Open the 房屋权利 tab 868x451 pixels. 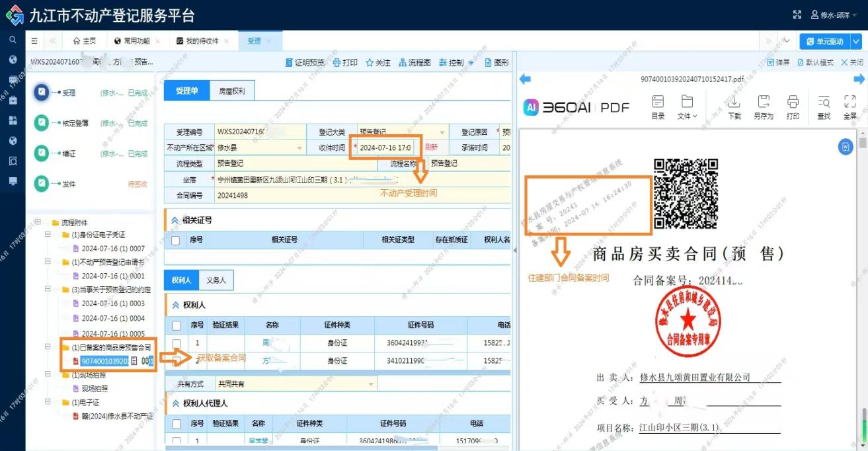(x=232, y=91)
